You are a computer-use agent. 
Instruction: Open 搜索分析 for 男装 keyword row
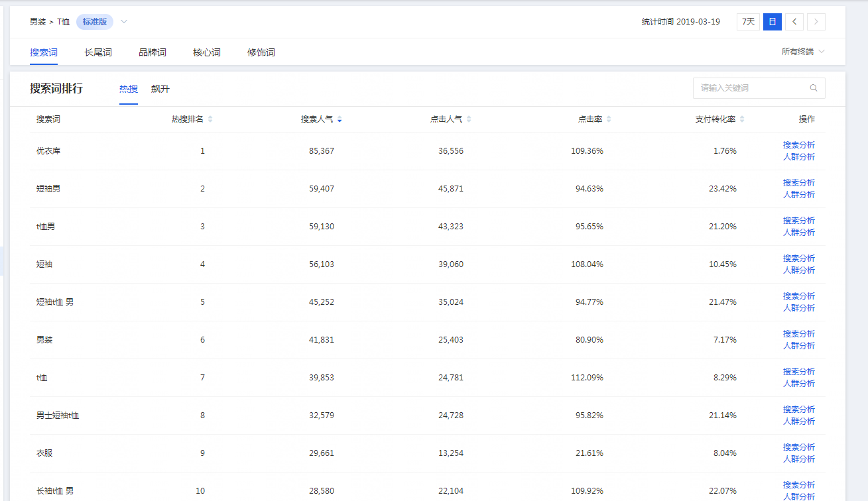799,334
